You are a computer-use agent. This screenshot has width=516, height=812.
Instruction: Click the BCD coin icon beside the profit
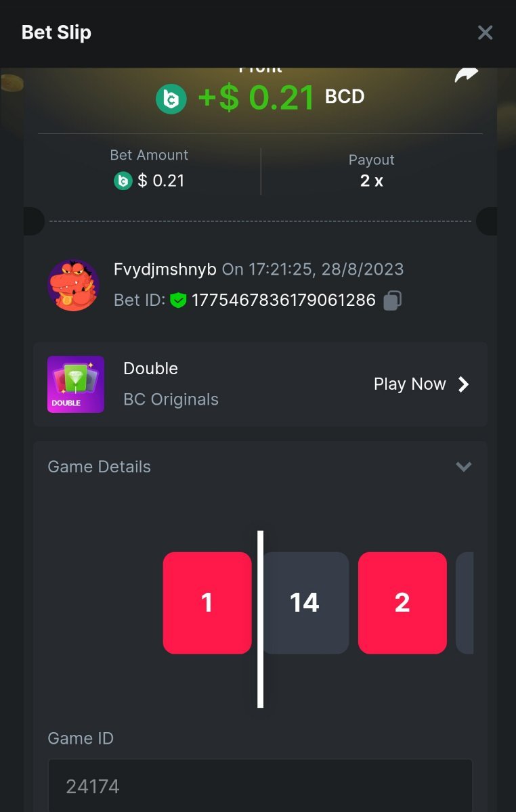click(171, 99)
